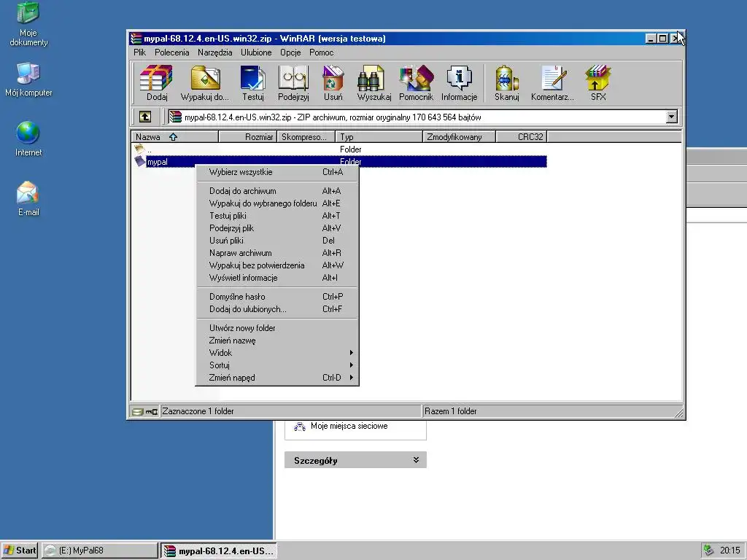Click the Skanuj virus scan icon
The image size is (747, 560).
click(x=506, y=83)
